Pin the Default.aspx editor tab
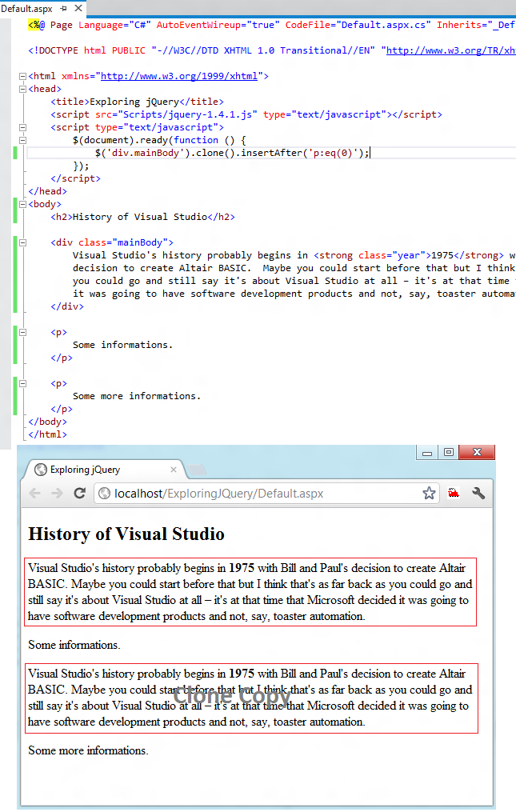Image resolution: width=516 pixels, height=812 pixels. pyautogui.click(x=64, y=8)
